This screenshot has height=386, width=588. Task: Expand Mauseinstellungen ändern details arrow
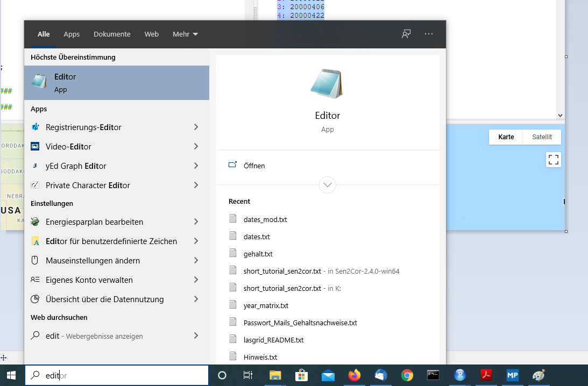pos(196,260)
